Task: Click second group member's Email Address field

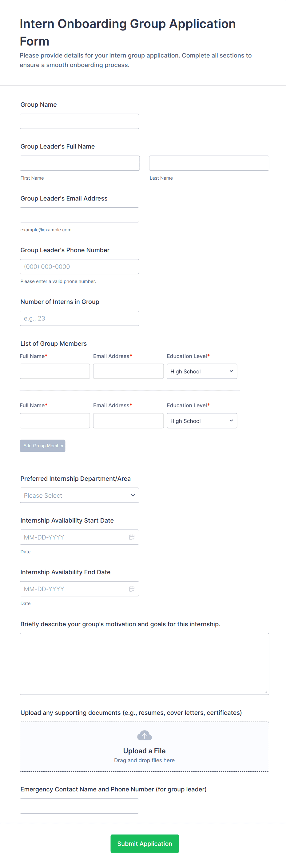Action: pos(128,421)
